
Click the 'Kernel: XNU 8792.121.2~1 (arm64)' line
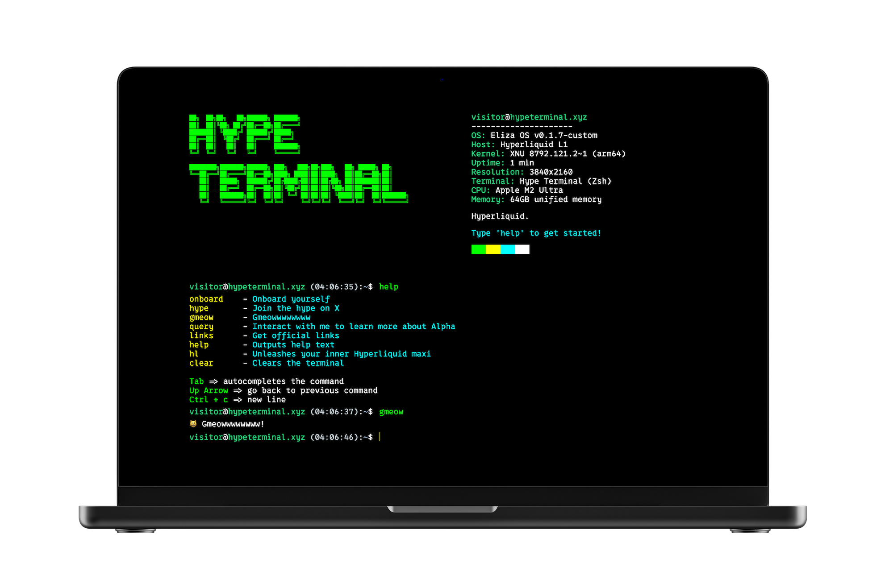(549, 153)
